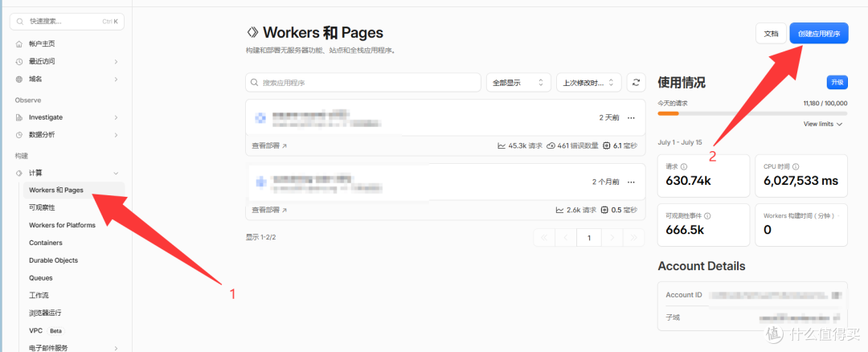Focus the 搜索应用程序 search field
Screen dimensions: 868x352
click(x=363, y=83)
